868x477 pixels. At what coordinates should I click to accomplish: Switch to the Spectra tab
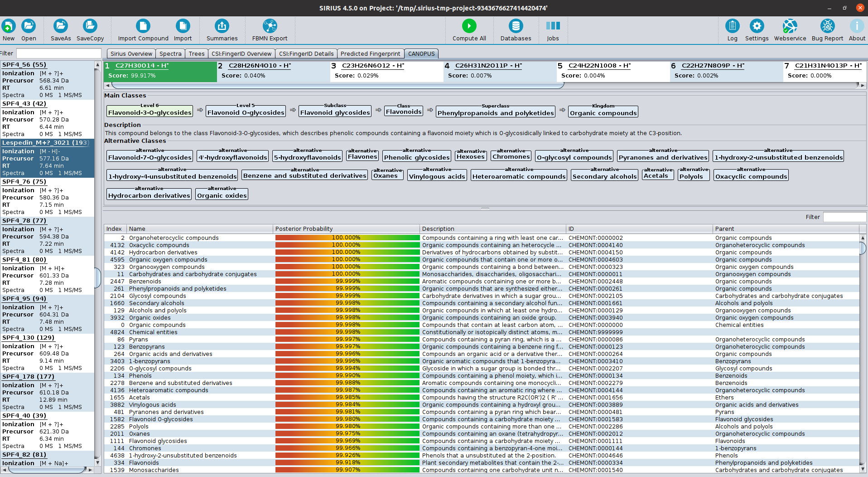(x=170, y=54)
